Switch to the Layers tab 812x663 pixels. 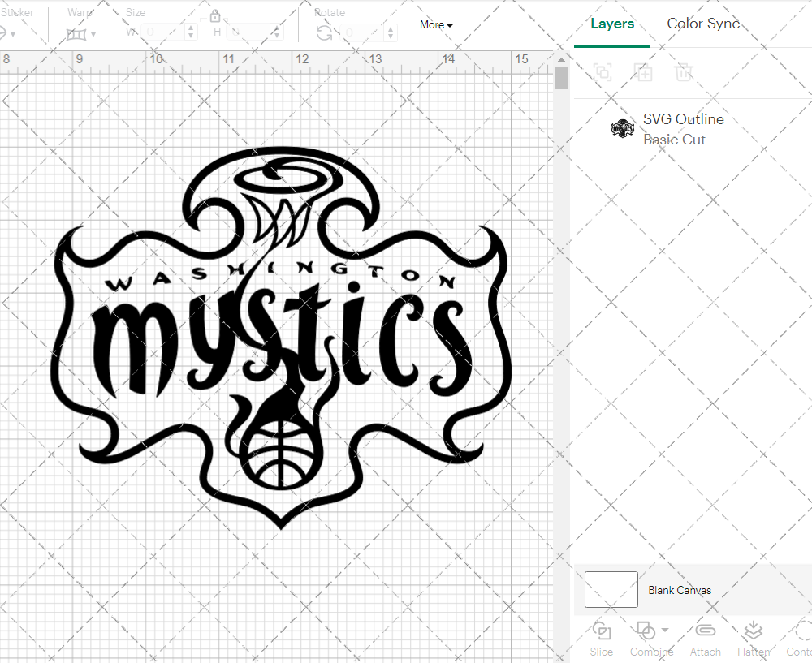[613, 24]
